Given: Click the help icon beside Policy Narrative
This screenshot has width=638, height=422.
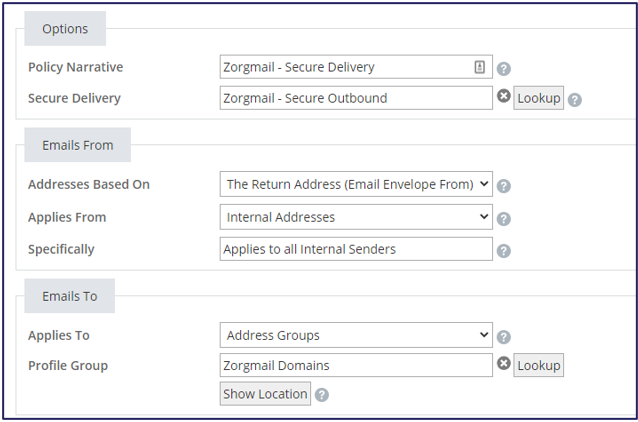Looking at the screenshot, I should click(x=504, y=69).
